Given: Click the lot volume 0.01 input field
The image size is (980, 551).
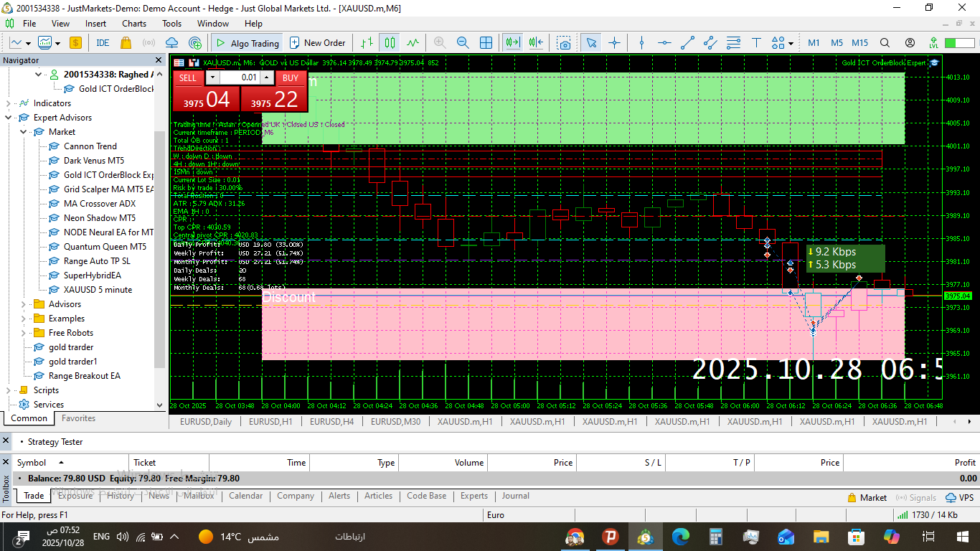Looking at the screenshot, I should [x=240, y=77].
